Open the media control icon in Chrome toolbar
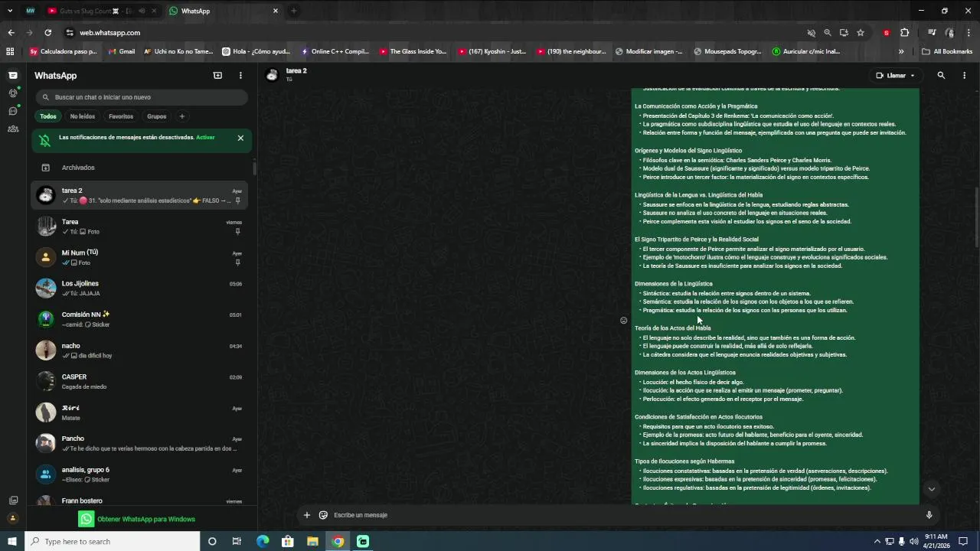Screen dimensions: 980x551 click(x=932, y=33)
